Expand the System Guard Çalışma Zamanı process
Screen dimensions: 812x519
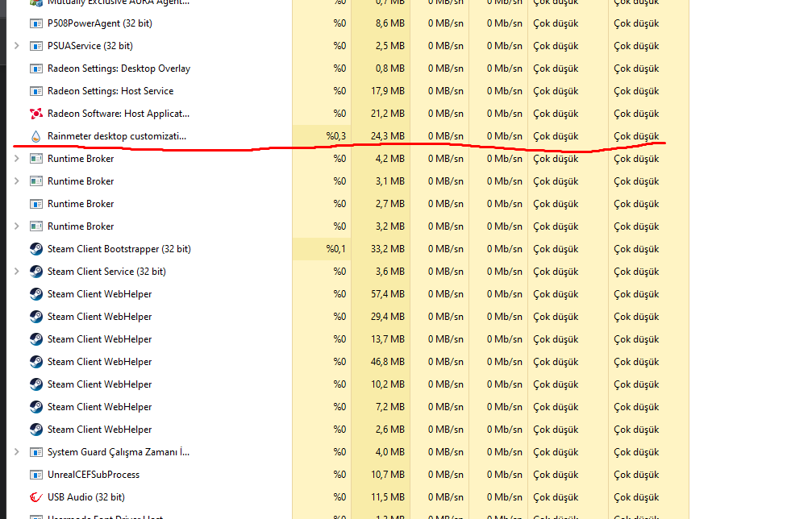pyautogui.click(x=17, y=452)
